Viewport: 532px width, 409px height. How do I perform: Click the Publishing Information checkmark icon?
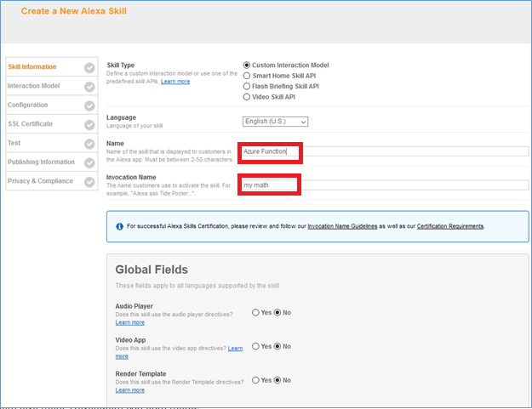point(89,162)
